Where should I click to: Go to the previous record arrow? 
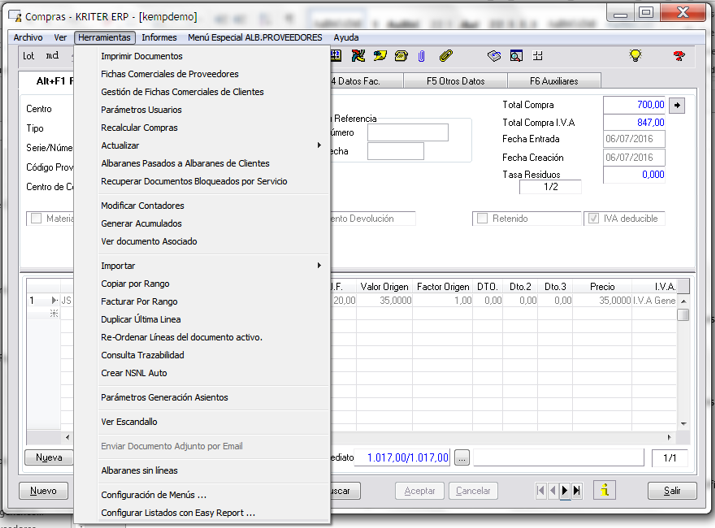point(553,491)
